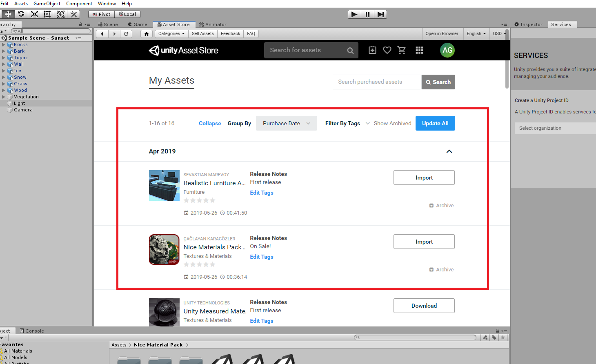Screen dimensions: 596x364
Task: Click the Update All button
Action: 435,123
